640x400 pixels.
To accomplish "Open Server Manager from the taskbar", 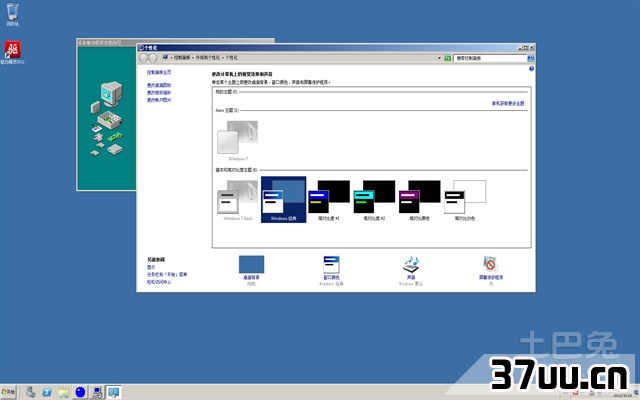I will pos(30,392).
